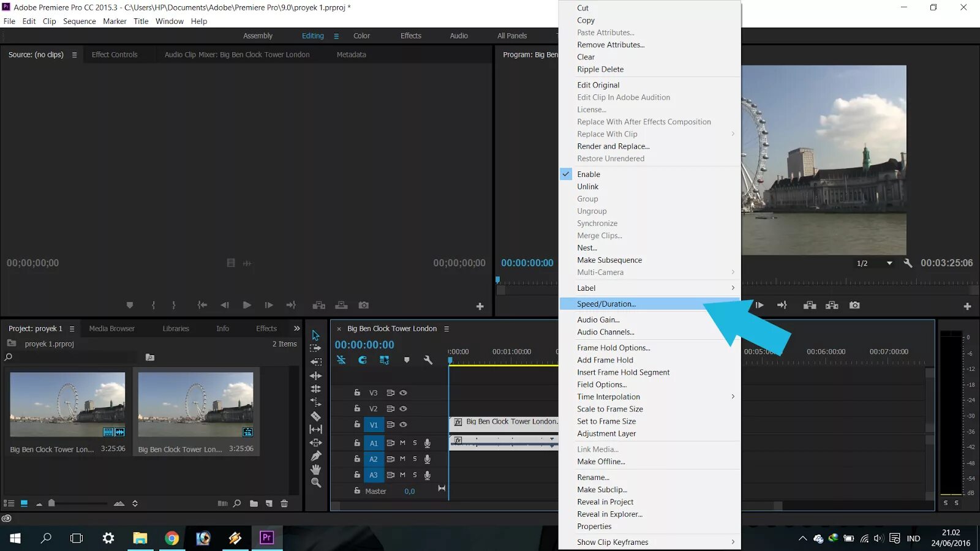Expand Show Clip Keyframes submenu
Image resolution: width=980 pixels, height=551 pixels.
pyautogui.click(x=649, y=542)
